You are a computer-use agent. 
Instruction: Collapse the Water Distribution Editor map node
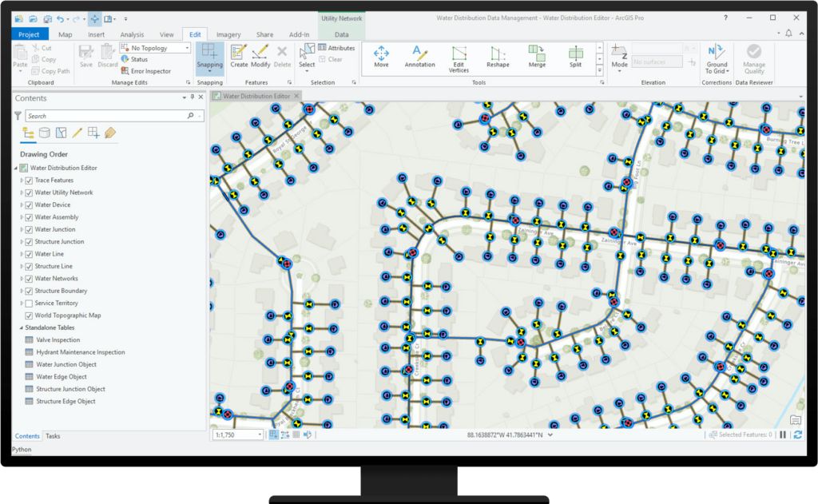[x=16, y=168]
